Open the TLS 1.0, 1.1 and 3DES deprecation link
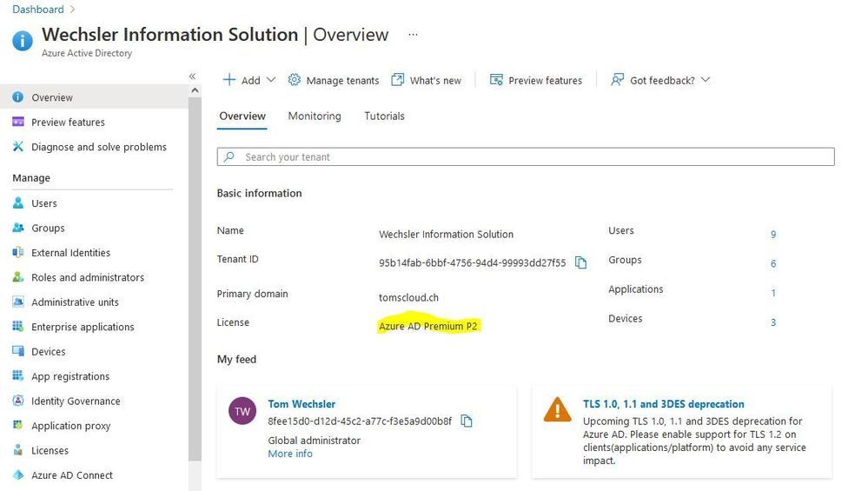868x491 pixels. pyautogui.click(x=663, y=404)
